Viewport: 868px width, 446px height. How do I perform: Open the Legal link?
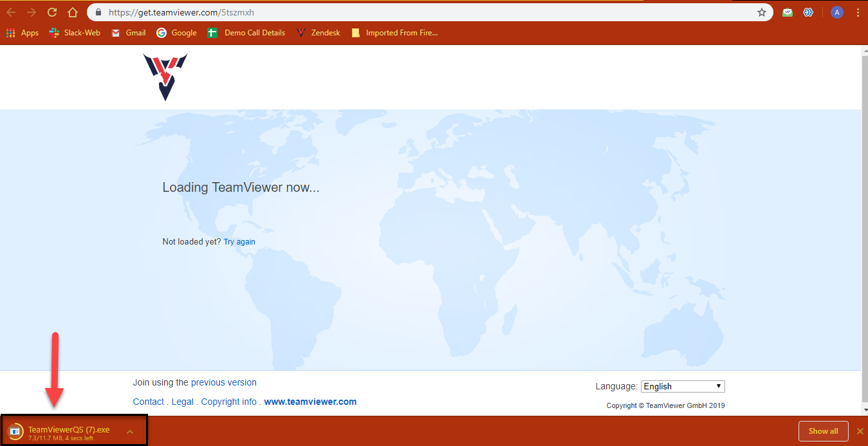pos(182,402)
